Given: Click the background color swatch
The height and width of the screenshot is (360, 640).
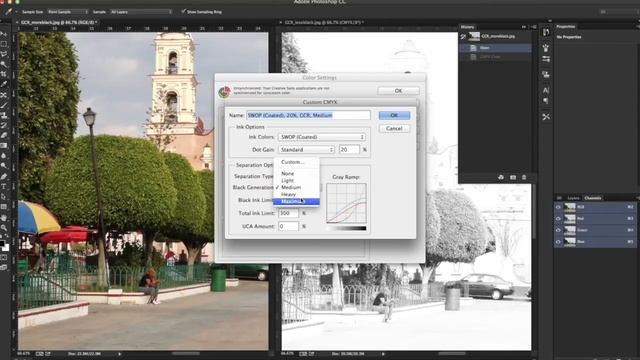Looking at the screenshot, I should (x=6, y=247).
